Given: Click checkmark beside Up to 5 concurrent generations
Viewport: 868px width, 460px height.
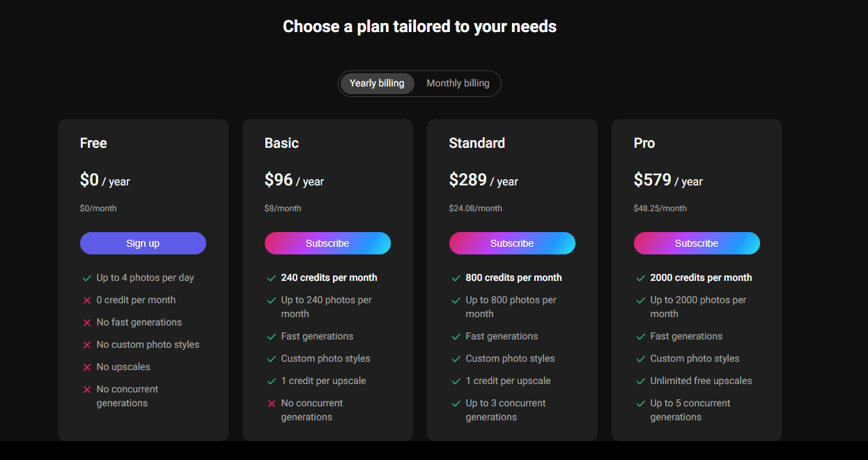Looking at the screenshot, I should (641, 404).
